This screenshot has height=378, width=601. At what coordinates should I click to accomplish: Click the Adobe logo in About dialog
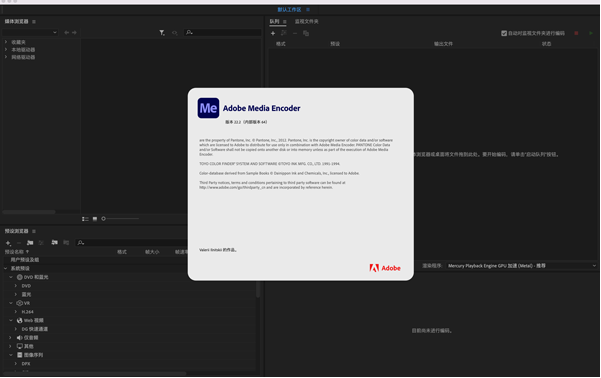(x=385, y=268)
